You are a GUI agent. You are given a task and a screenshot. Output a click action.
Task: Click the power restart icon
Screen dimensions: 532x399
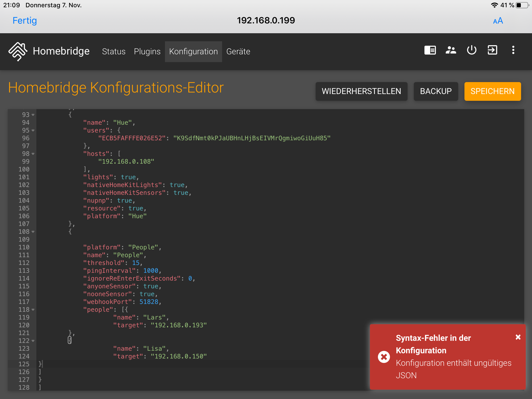tap(471, 50)
